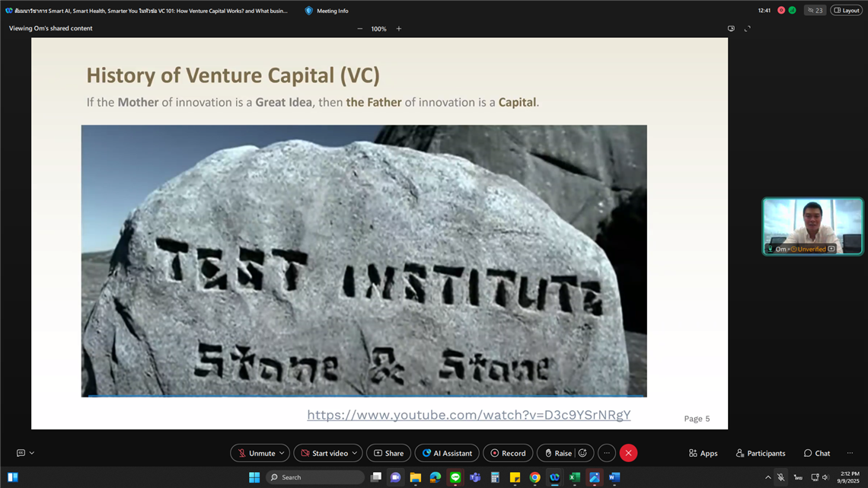This screenshot has height=488, width=868.
Task: Click the green network status indicator
Action: 792,11
